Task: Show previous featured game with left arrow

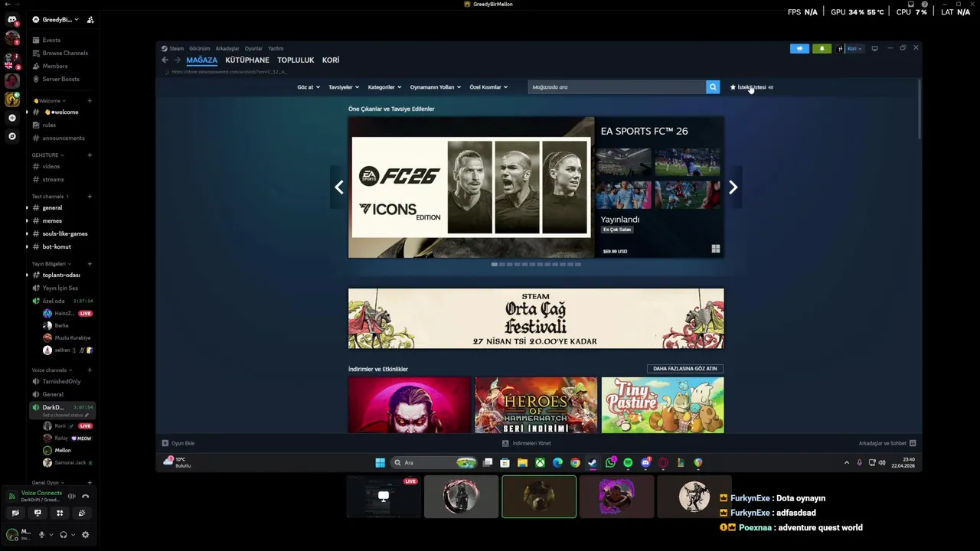Action: point(339,187)
